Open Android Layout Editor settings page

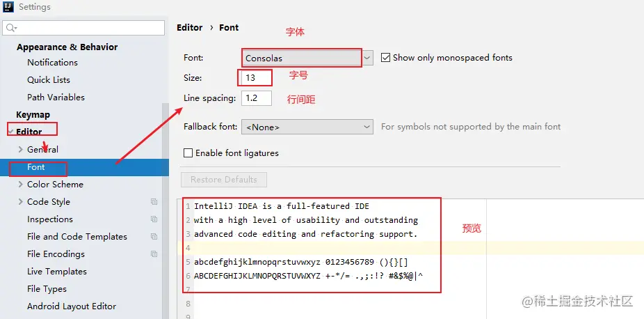point(72,306)
